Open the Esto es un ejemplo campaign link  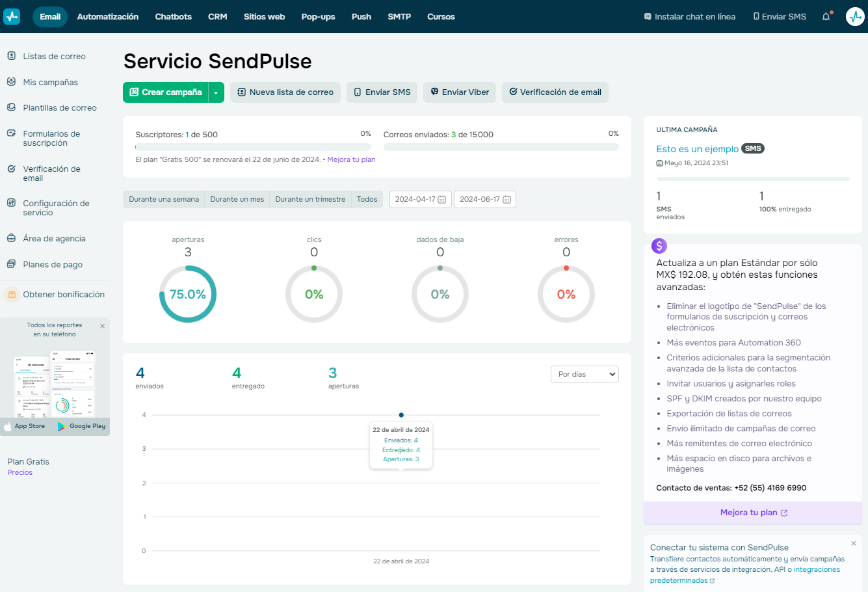click(x=697, y=149)
